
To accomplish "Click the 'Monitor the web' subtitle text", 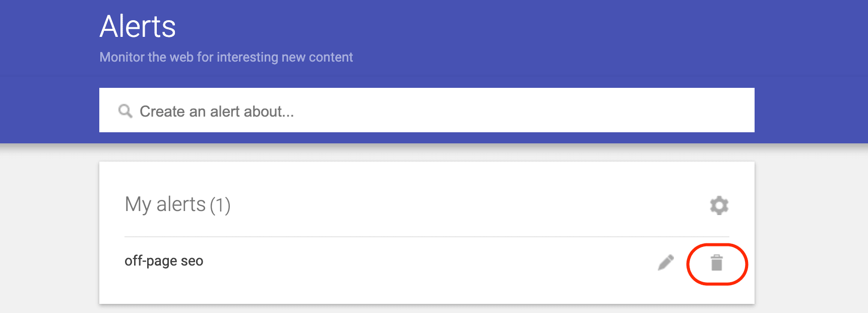I will (226, 57).
